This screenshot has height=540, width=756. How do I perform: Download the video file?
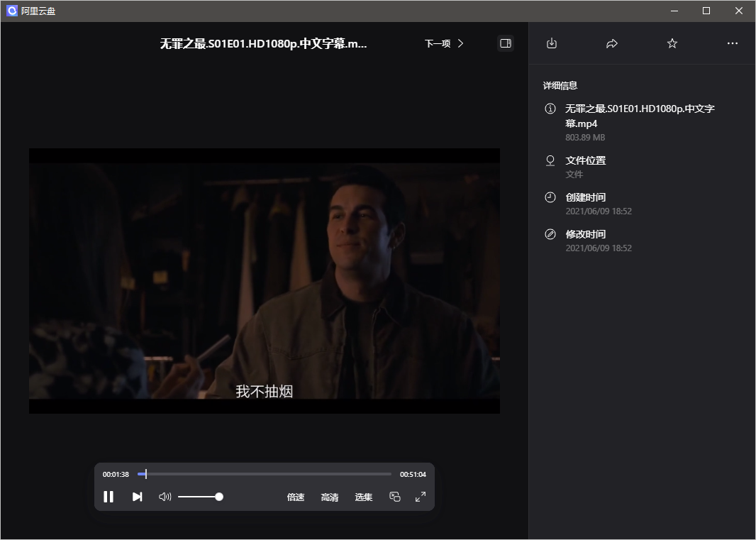(x=552, y=43)
